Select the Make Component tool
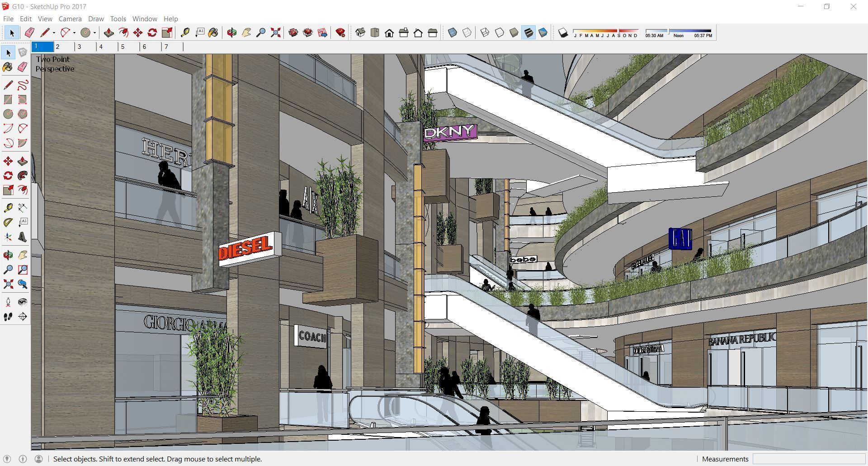The width and height of the screenshot is (868, 466). [x=23, y=53]
